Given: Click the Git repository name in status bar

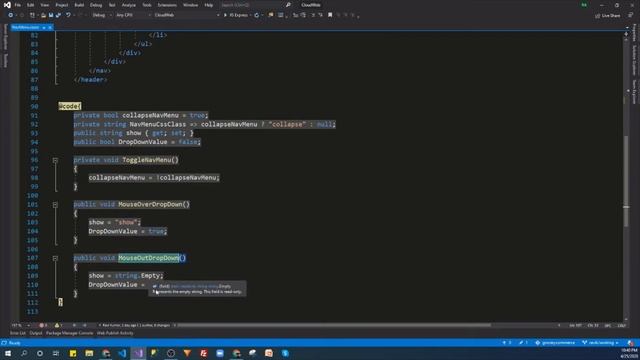Looking at the screenshot, I should click(x=555, y=343).
